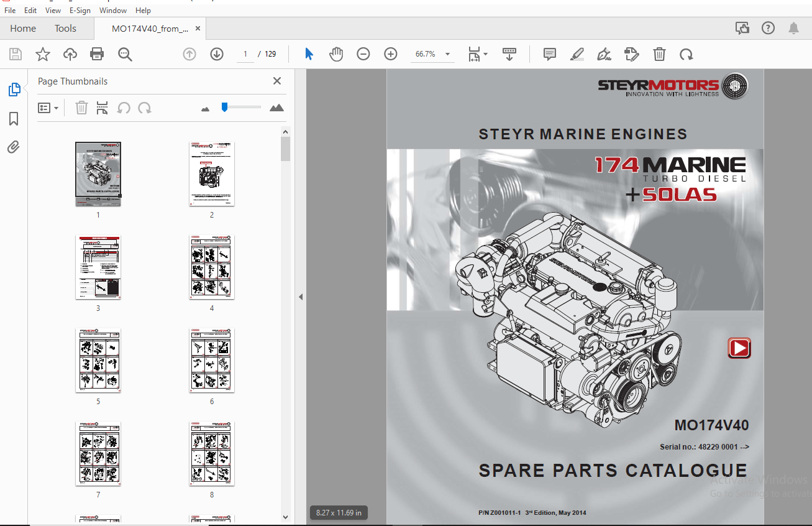Switch to the Home tab
This screenshot has width=812, height=526.
pyautogui.click(x=23, y=28)
